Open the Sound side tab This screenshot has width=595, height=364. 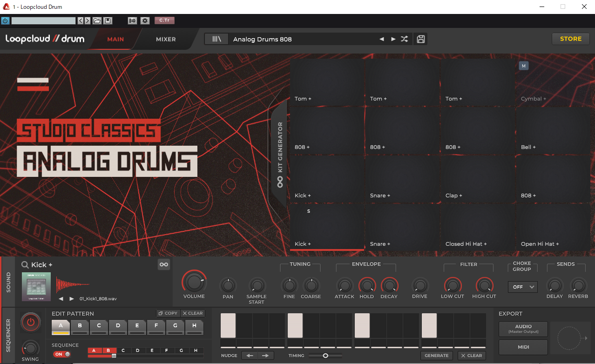pyautogui.click(x=8, y=282)
